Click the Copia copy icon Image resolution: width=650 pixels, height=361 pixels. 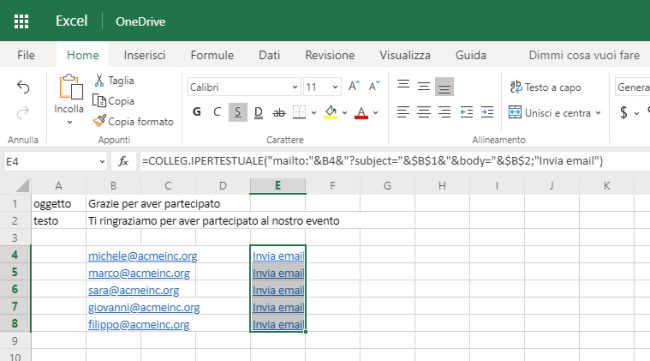[x=99, y=101]
